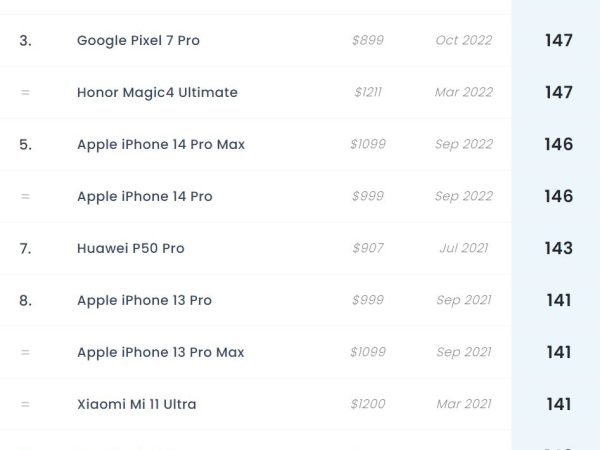Open the Huawei P50 Pro page

tap(130, 248)
